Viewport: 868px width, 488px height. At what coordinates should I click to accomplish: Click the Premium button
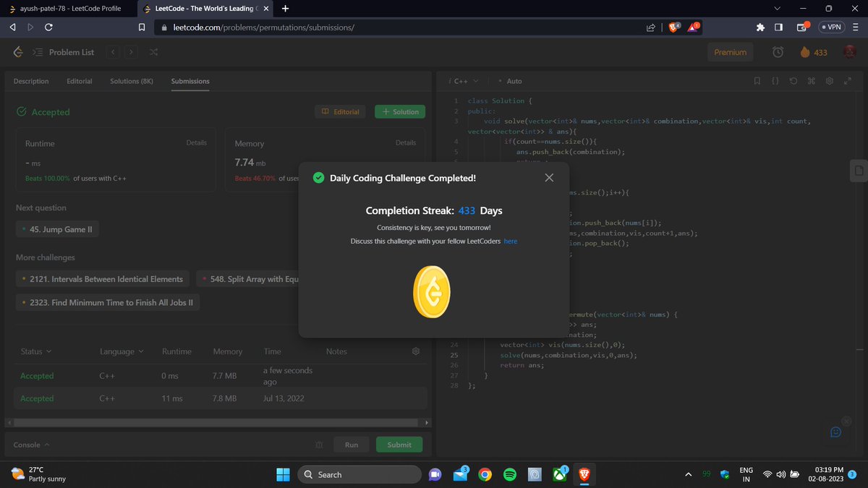click(x=731, y=52)
